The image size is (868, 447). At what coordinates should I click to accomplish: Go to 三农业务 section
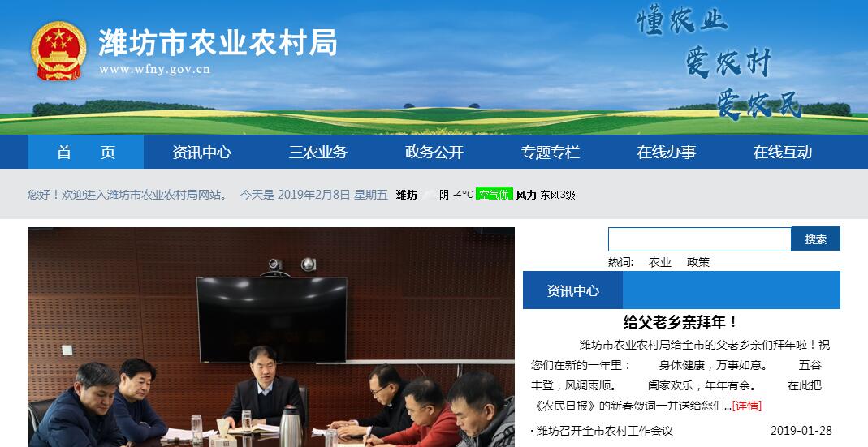tap(317, 152)
